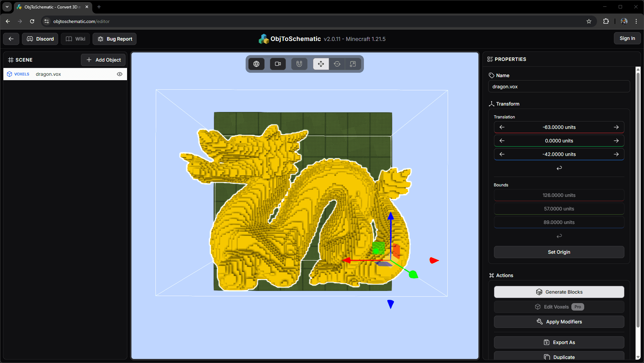Click the red X-axis gizmo arrow left of origin
644x363 pixels.
click(x=347, y=260)
